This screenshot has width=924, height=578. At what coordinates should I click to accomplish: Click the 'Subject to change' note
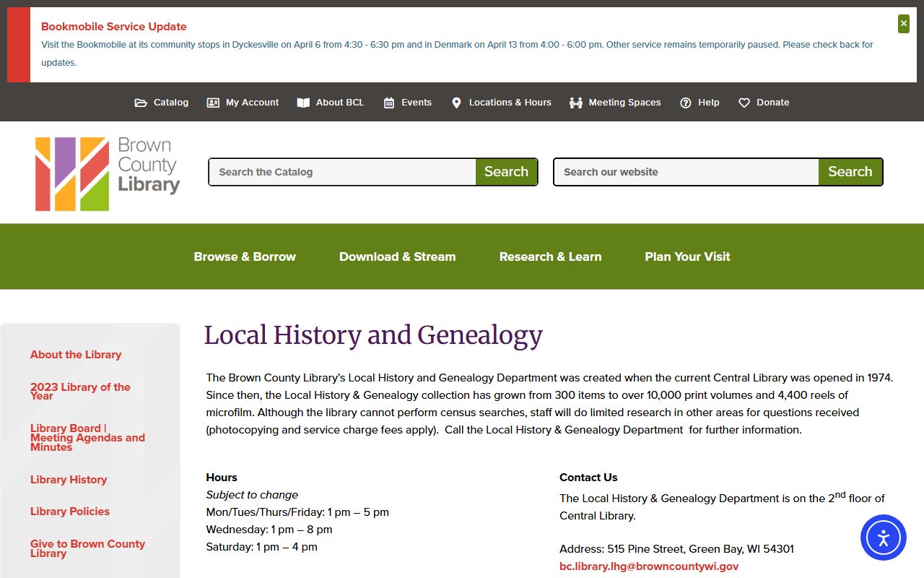click(x=252, y=495)
